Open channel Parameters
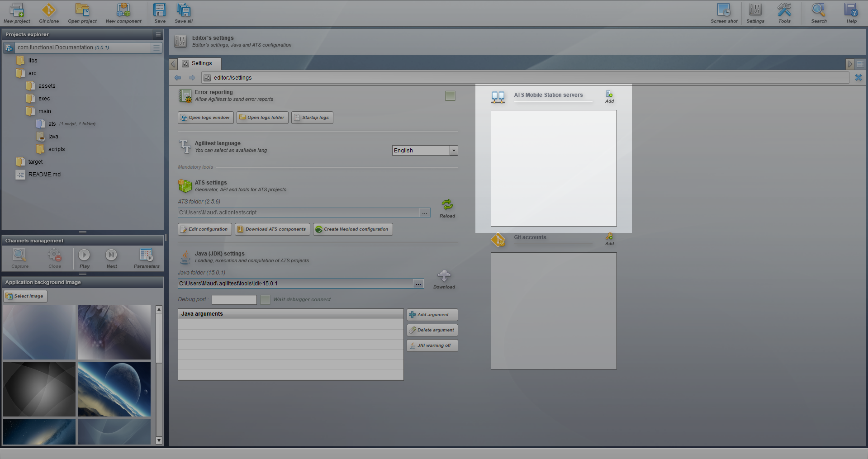 click(x=147, y=258)
